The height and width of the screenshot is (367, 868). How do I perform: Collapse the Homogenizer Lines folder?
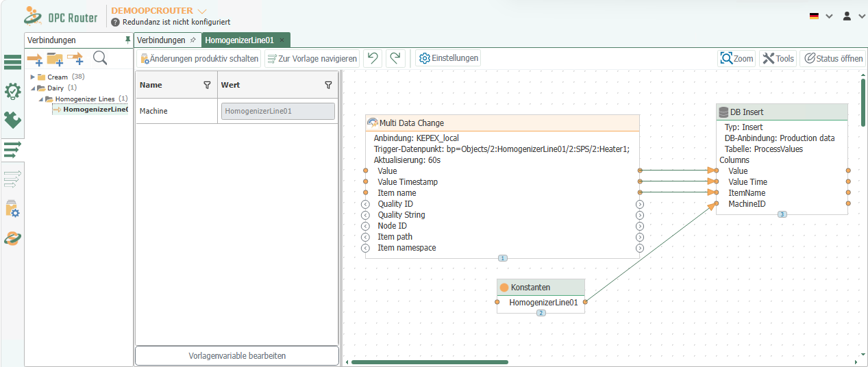40,99
